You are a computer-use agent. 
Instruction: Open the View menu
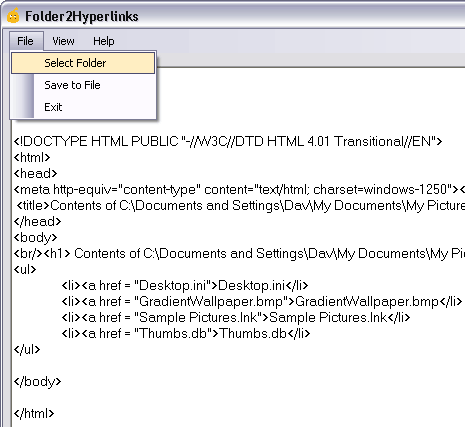coord(63,41)
